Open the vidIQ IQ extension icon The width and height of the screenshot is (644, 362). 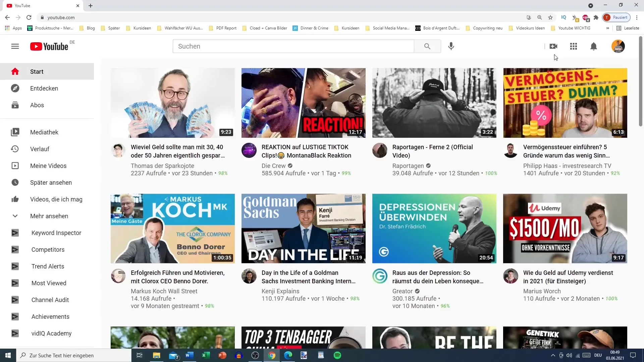point(564,17)
